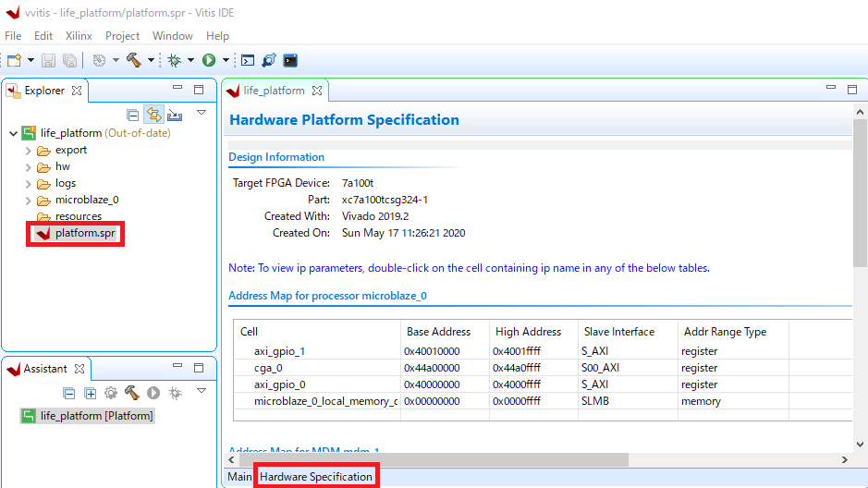Click the Debug icon in Assistant
This screenshot has width=868, height=488.
click(175, 393)
